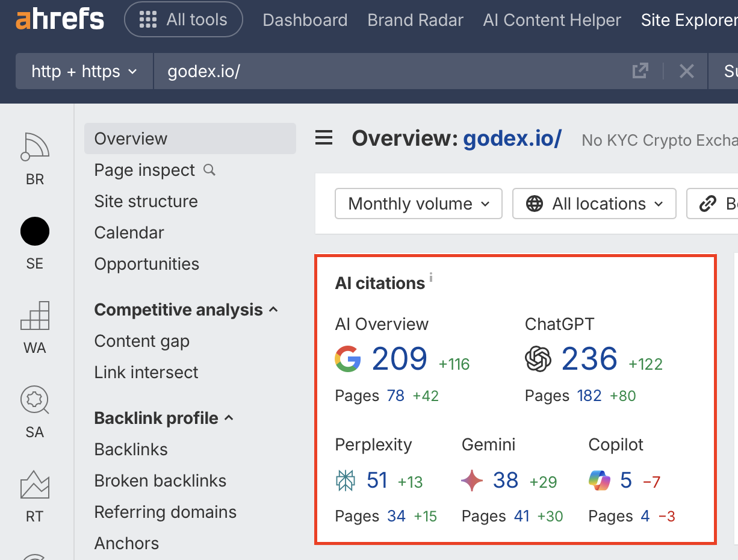Image resolution: width=738 pixels, height=560 pixels.
Task: Open Perplexity 51 citations
Action: [377, 481]
